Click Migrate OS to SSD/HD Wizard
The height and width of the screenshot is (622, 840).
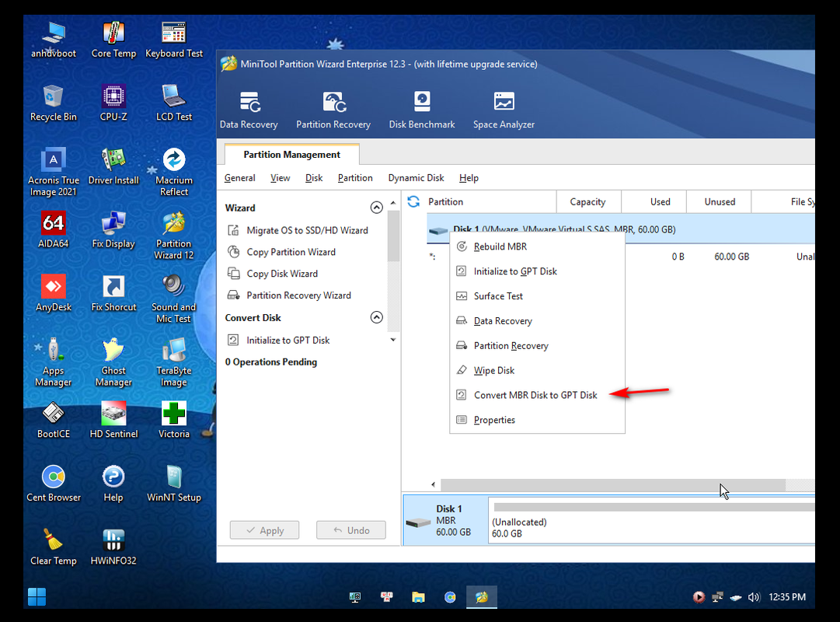click(298, 231)
